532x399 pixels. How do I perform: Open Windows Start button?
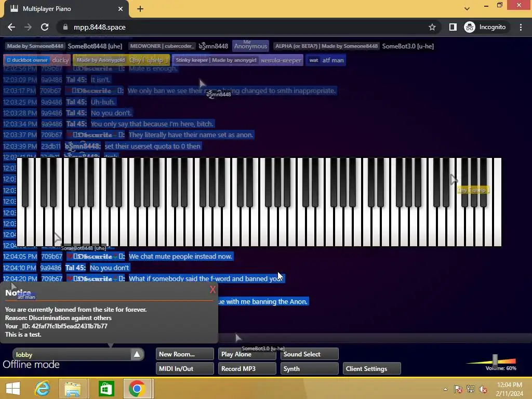(x=13, y=389)
